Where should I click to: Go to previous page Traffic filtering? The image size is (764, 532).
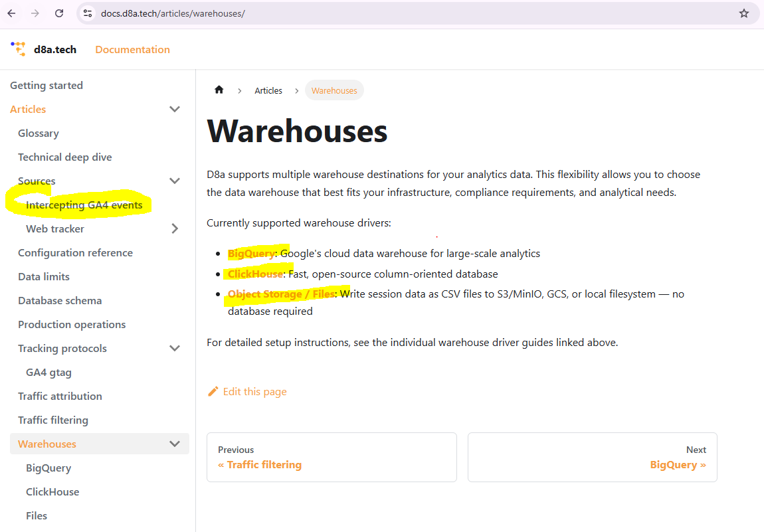[259, 464]
